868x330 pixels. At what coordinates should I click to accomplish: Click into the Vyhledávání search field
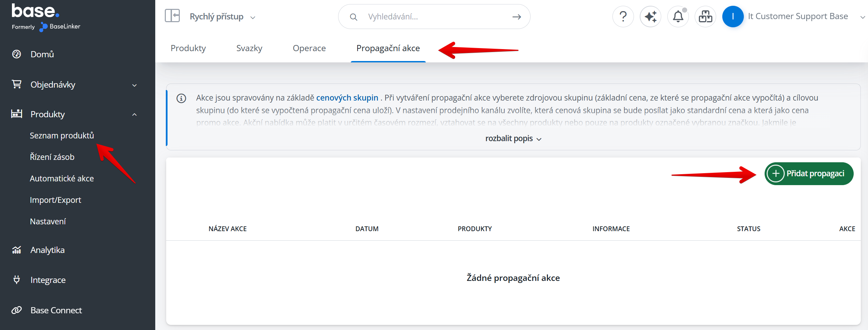(434, 17)
